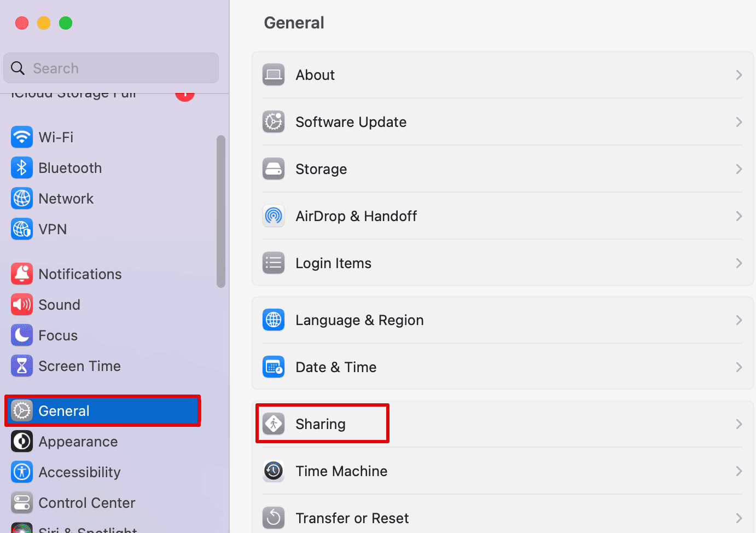Open Sound settings
The width and height of the screenshot is (756, 533).
pos(60,304)
